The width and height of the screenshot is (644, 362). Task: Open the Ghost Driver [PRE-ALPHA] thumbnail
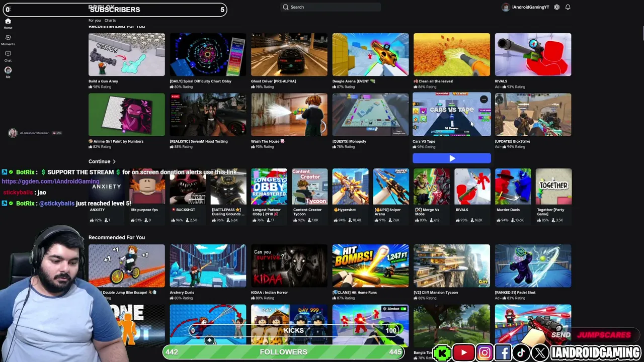coord(289,55)
